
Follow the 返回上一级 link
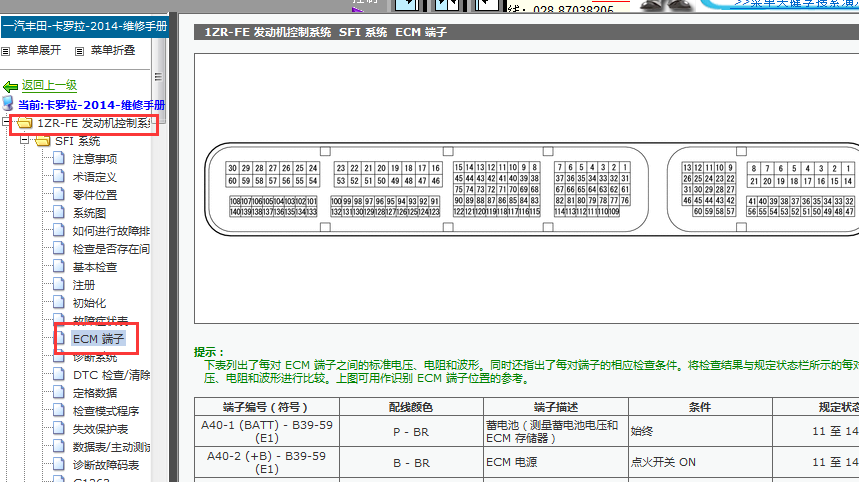[49, 85]
